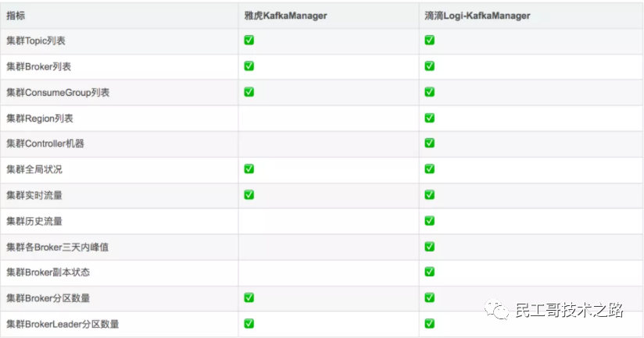Click the 滴滴Logi-KafkaManager checkmark for 集群ConsumeGroup列表
The height and width of the screenshot is (338, 644).
coord(430,92)
